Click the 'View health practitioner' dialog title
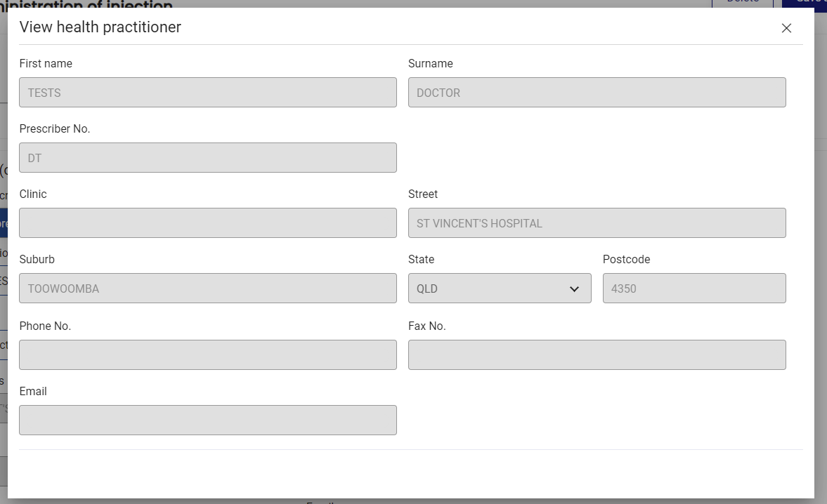This screenshot has height=504, width=827. pos(100,27)
